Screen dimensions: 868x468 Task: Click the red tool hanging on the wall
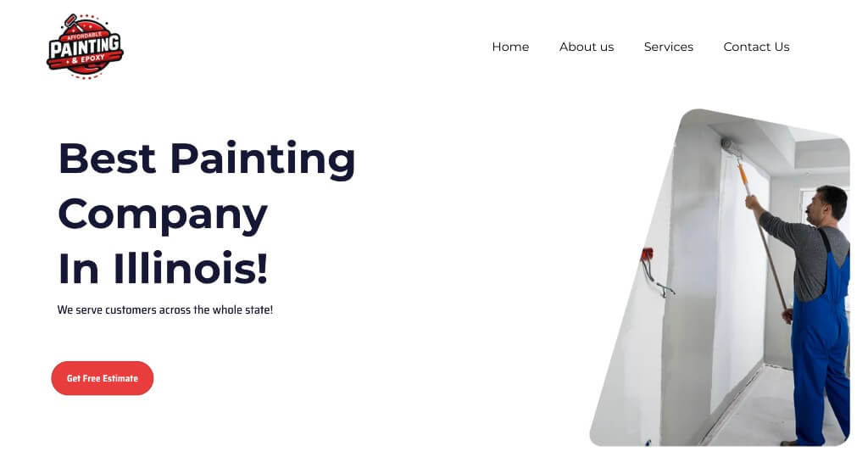pyautogui.click(x=647, y=254)
